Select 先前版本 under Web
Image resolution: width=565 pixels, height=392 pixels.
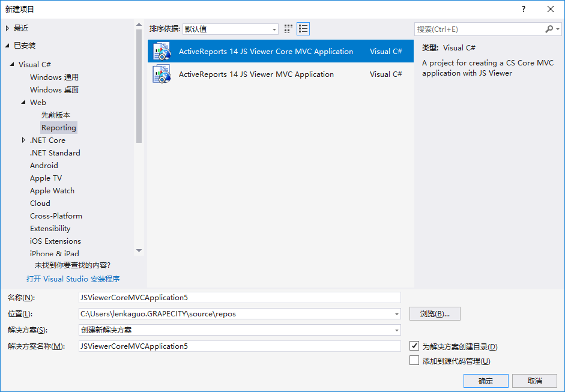coord(55,115)
